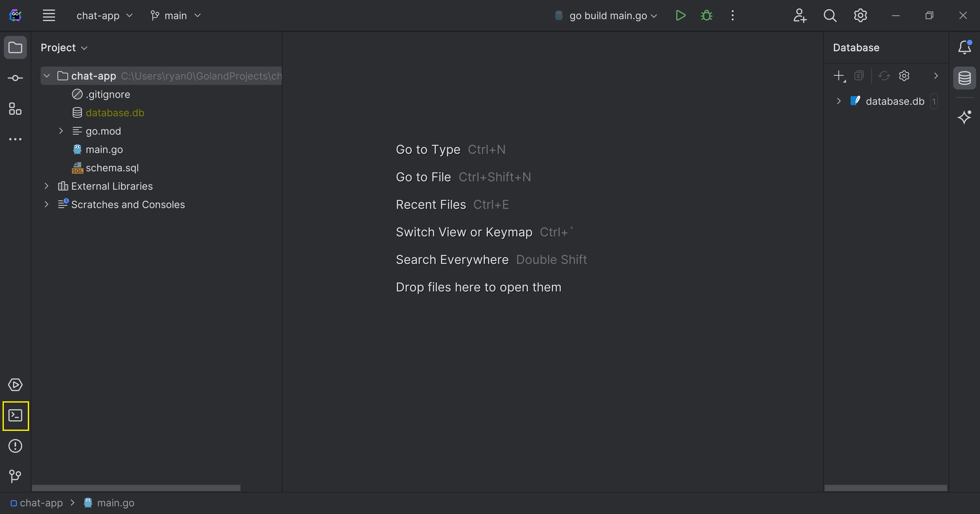Screen dimensions: 980x514
Task: Open the Problems tool window
Action: pos(15,446)
